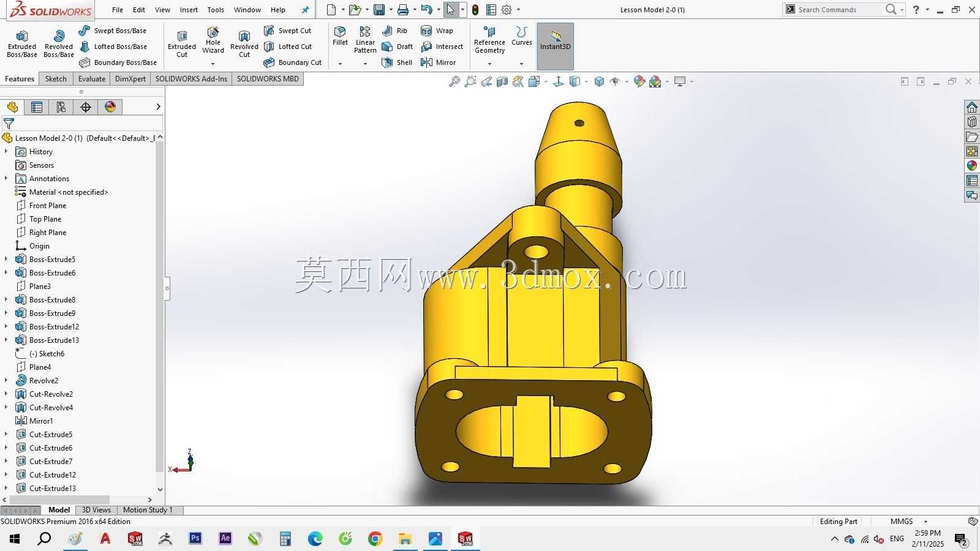The image size is (980, 551).
Task: Expand the Boss-Extrude5 feature
Action: coord(6,260)
